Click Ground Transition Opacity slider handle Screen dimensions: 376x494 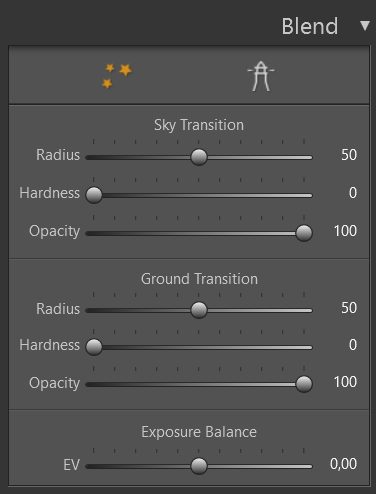coord(304,384)
